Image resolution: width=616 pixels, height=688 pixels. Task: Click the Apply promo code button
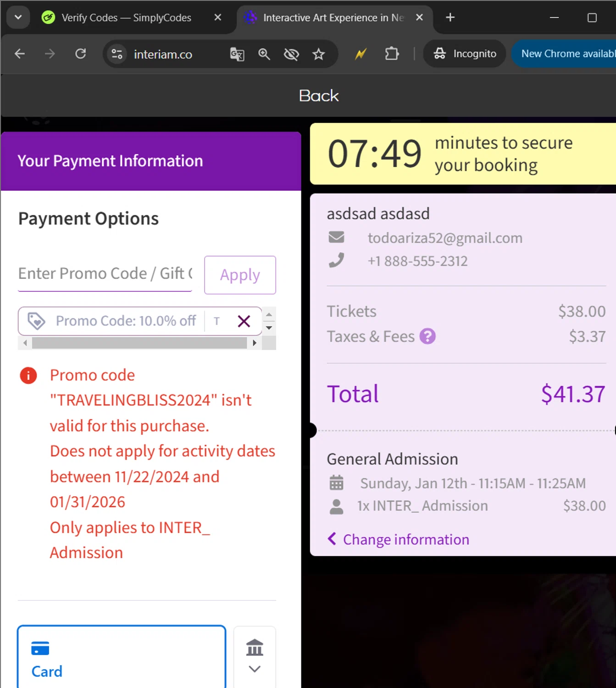point(240,275)
